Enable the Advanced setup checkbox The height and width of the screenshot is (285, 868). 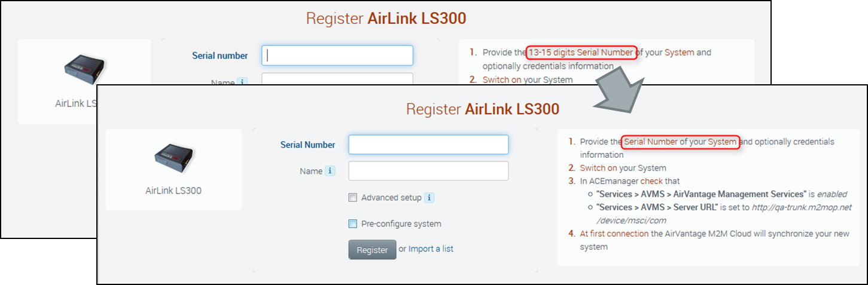coord(353,198)
